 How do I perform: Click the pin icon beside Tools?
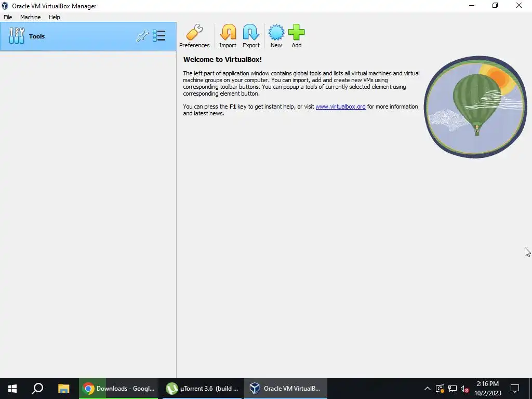coord(142,36)
